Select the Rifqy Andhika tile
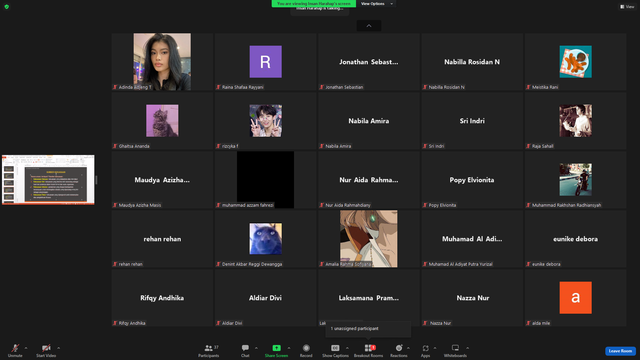640x360 pixels. point(162,298)
